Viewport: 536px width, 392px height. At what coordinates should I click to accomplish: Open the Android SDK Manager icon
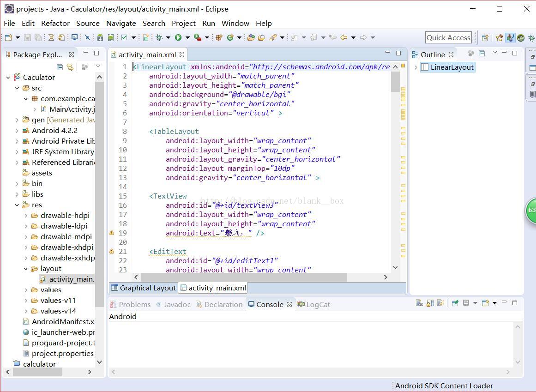[x=100, y=37]
